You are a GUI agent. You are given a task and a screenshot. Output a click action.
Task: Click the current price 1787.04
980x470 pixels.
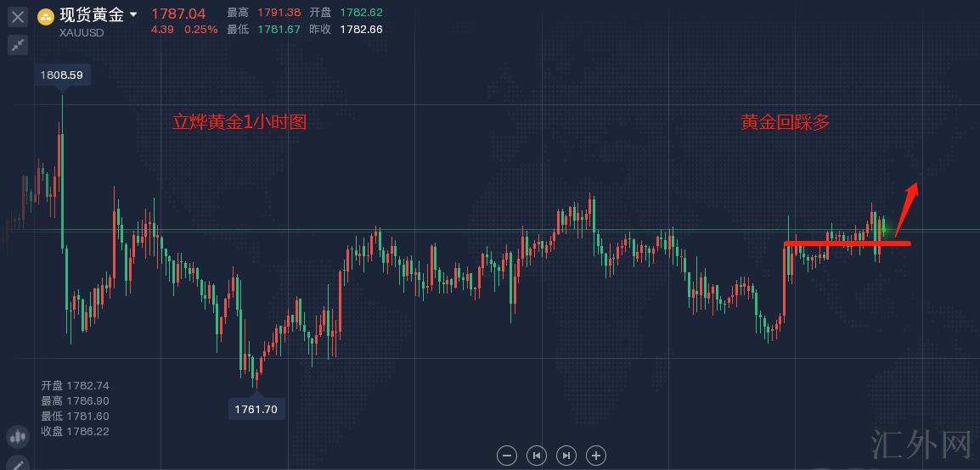click(x=178, y=13)
